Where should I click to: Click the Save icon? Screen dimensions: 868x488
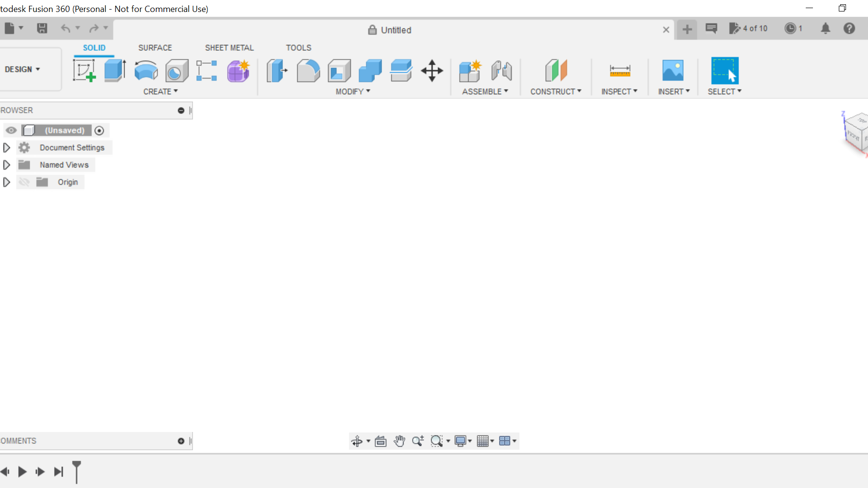[x=42, y=28]
